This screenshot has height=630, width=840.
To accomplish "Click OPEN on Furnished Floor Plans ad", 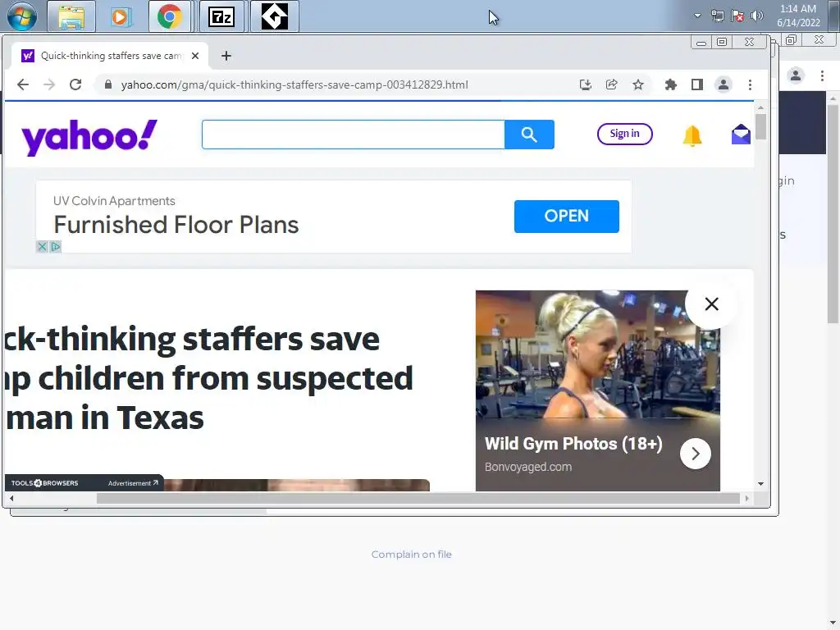I will (566, 217).
